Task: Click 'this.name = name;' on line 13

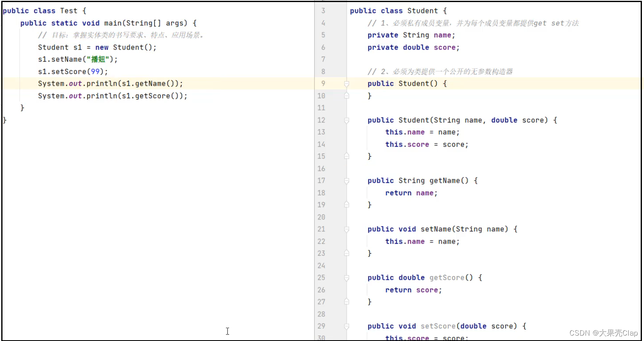Action: [x=422, y=132]
